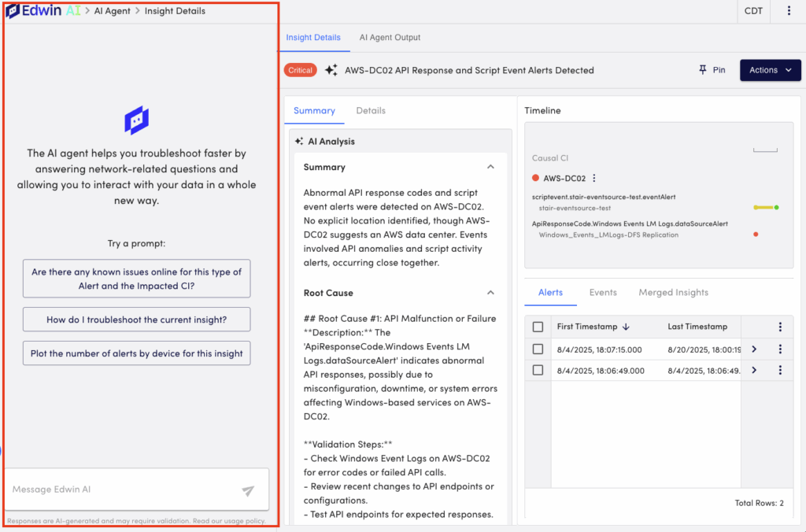Image resolution: width=806 pixels, height=532 pixels.
Task: Click the Last Timestamp column header
Action: tap(697, 327)
